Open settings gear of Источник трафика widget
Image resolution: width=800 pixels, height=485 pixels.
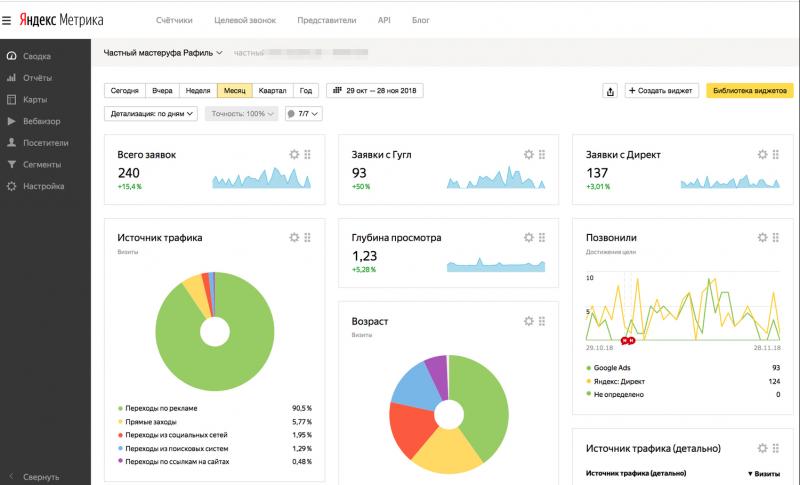click(294, 238)
